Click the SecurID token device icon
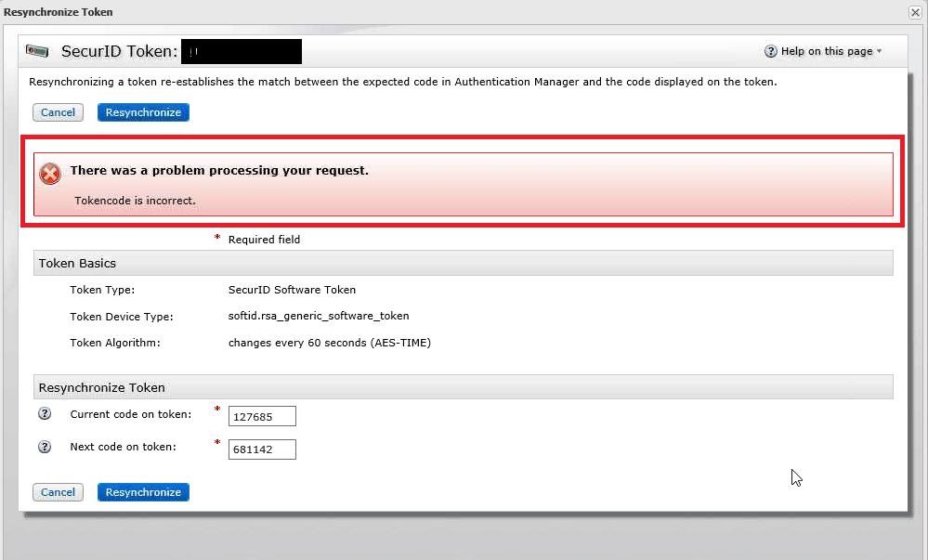Screen dimensions: 928x560 pos(38,51)
